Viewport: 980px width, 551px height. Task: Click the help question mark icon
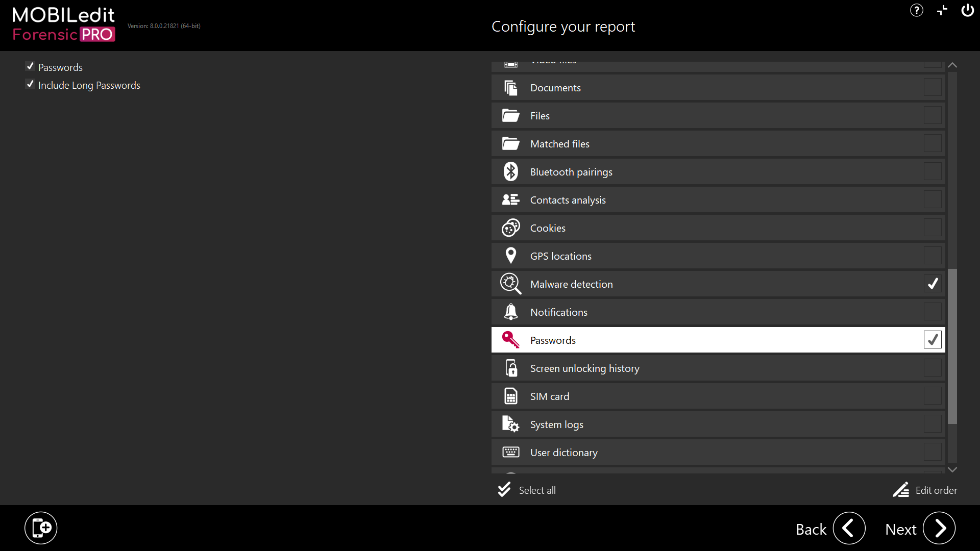(917, 10)
